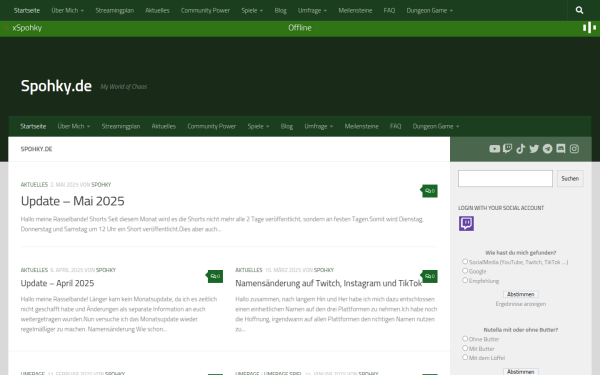Choose Mit dem Löffel radio option
This screenshot has height=375, width=600.
pyautogui.click(x=465, y=357)
